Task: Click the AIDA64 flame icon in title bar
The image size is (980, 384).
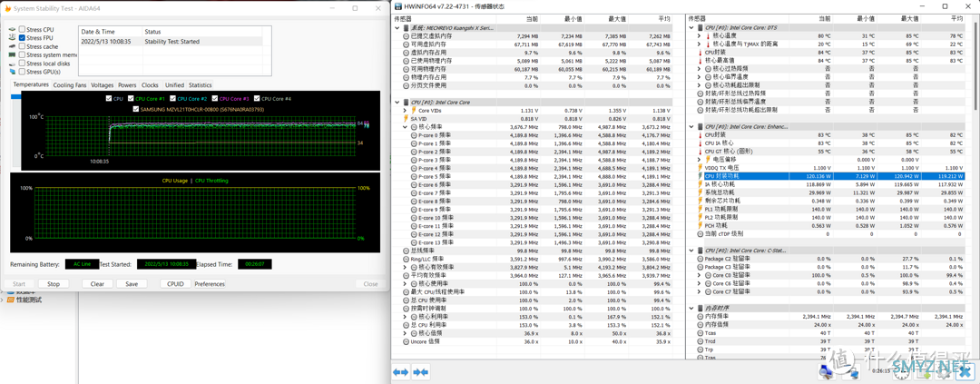Action: 9,8
